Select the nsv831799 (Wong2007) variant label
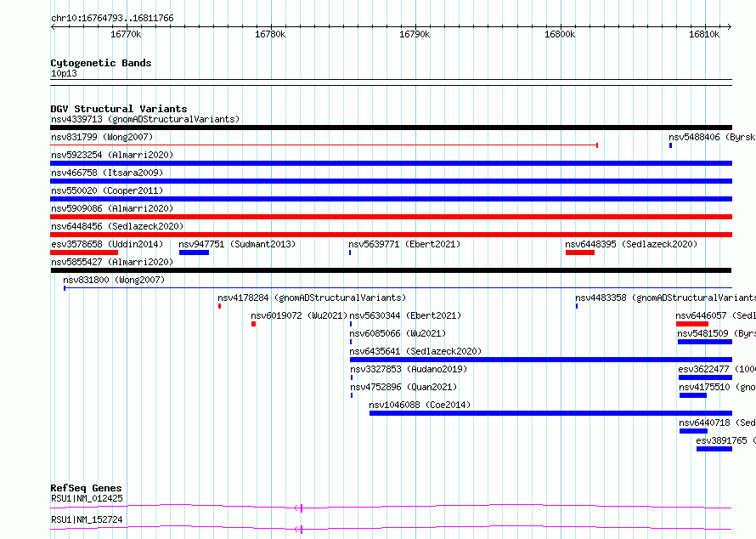The image size is (756, 539). pos(102,137)
